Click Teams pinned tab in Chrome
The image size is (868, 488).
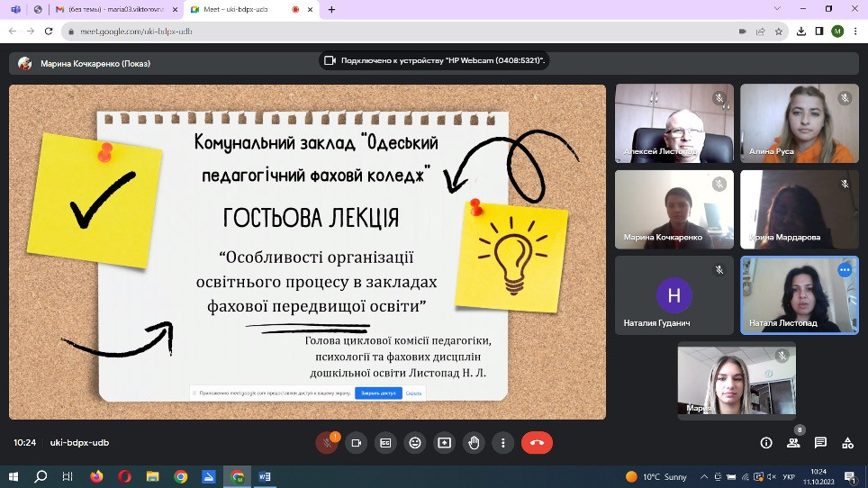click(15, 9)
